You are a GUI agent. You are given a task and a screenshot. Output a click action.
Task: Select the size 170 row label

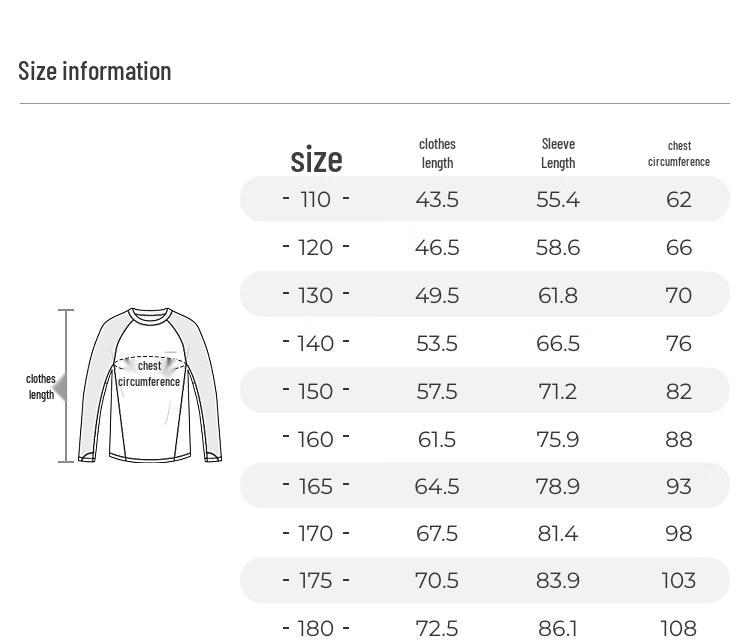(x=316, y=533)
